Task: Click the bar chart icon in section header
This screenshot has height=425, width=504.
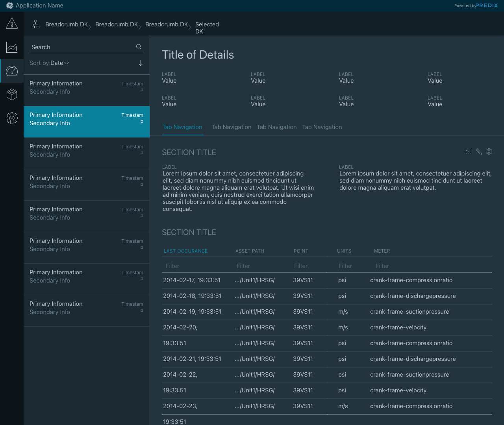Action: [469, 152]
